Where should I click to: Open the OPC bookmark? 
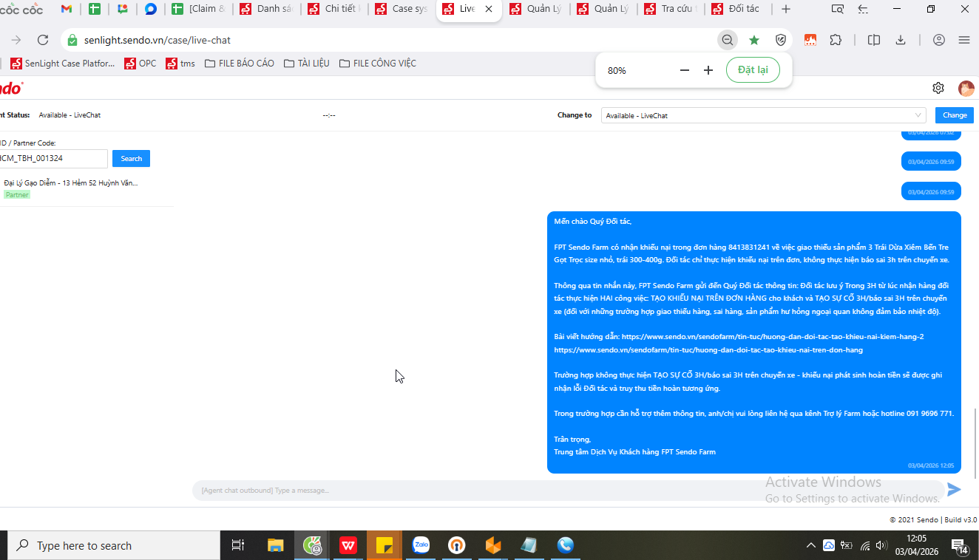coord(140,64)
